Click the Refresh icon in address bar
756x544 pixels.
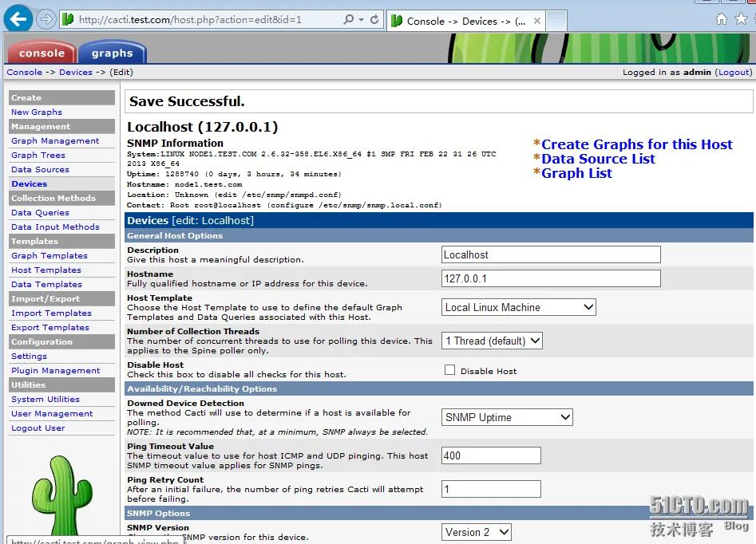pos(374,20)
